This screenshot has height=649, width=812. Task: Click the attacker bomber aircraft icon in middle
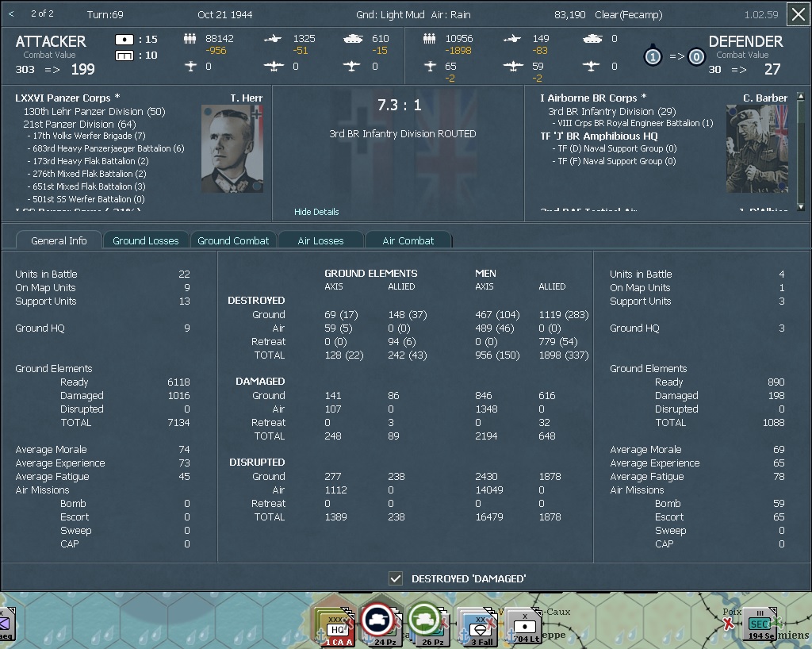(274, 67)
